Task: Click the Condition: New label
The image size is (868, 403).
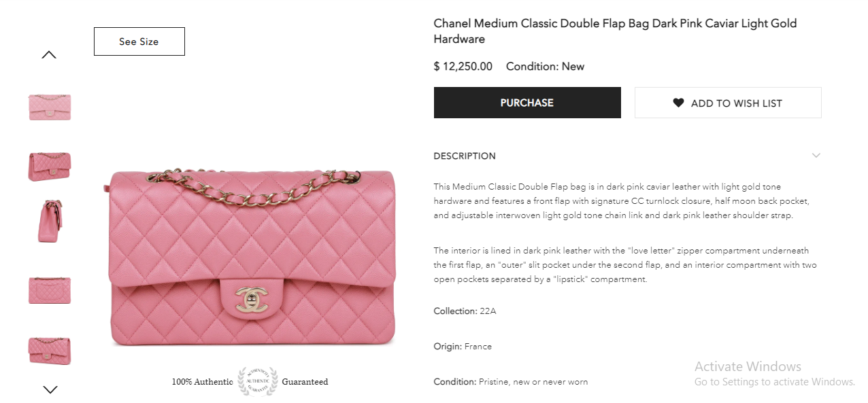Action: (545, 67)
